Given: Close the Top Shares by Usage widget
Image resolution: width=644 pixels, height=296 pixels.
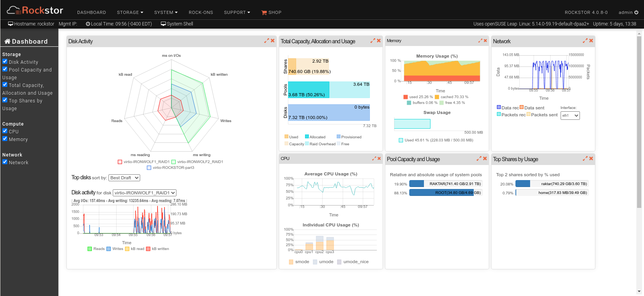Looking at the screenshot, I should point(591,158).
